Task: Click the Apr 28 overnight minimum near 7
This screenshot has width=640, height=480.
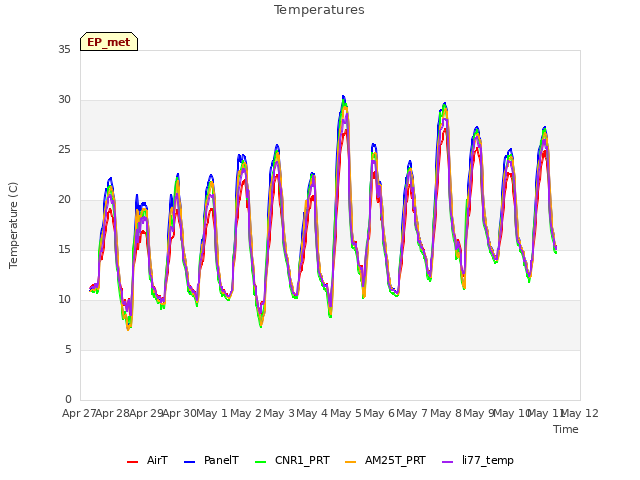Action: (128, 328)
